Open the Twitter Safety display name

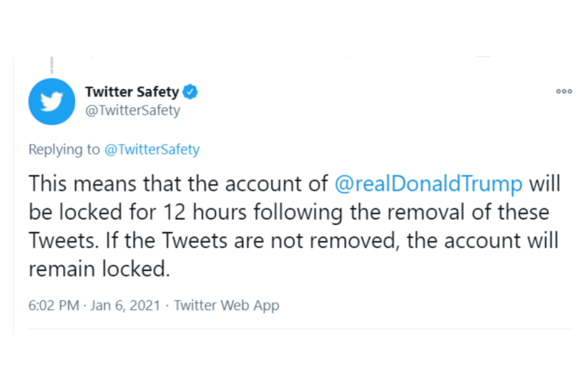(132, 92)
